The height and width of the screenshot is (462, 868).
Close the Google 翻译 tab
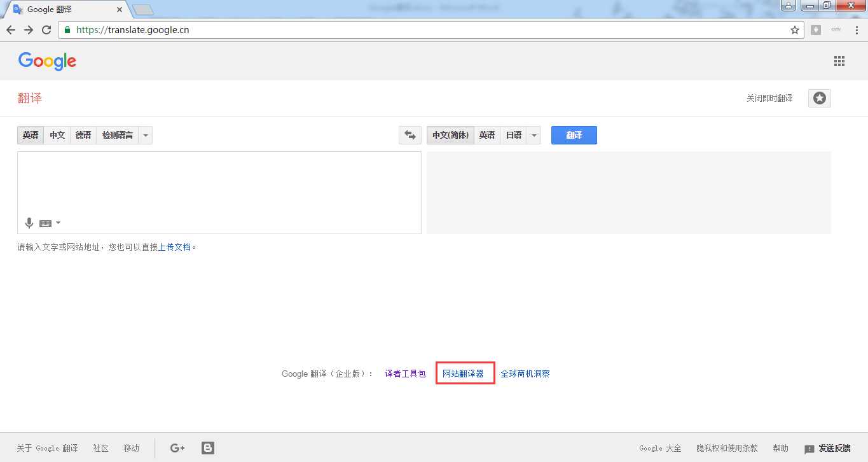pyautogui.click(x=120, y=10)
